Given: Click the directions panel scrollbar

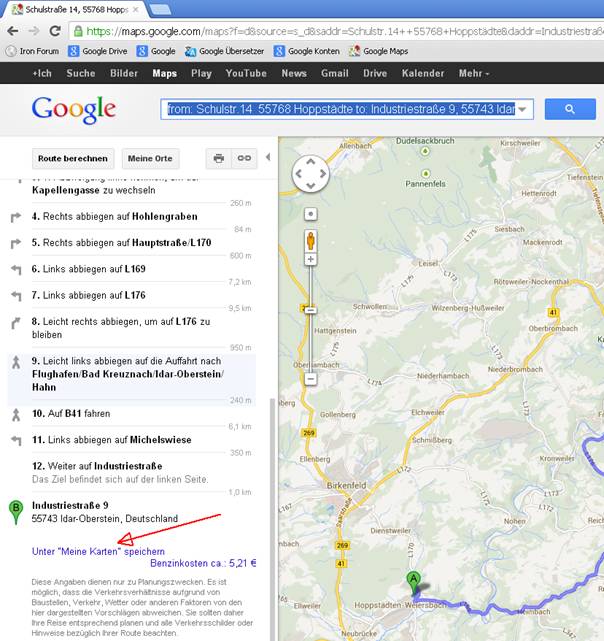Looking at the screenshot, I should [272, 519].
